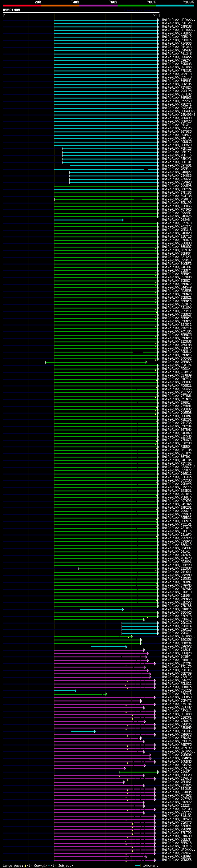Open hit UniRef100_Q5LM61
Viewport: 197px width, 868px height.
[177, 782]
